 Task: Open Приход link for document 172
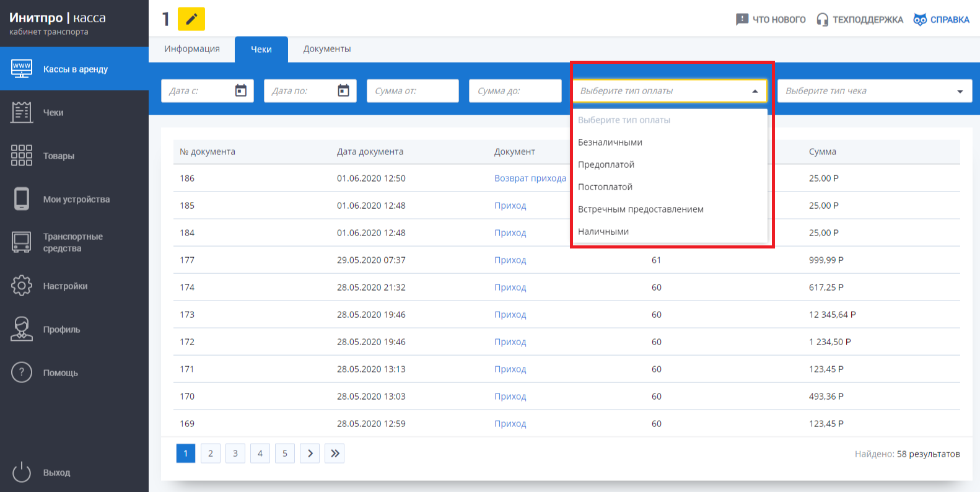[x=510, y=341]
